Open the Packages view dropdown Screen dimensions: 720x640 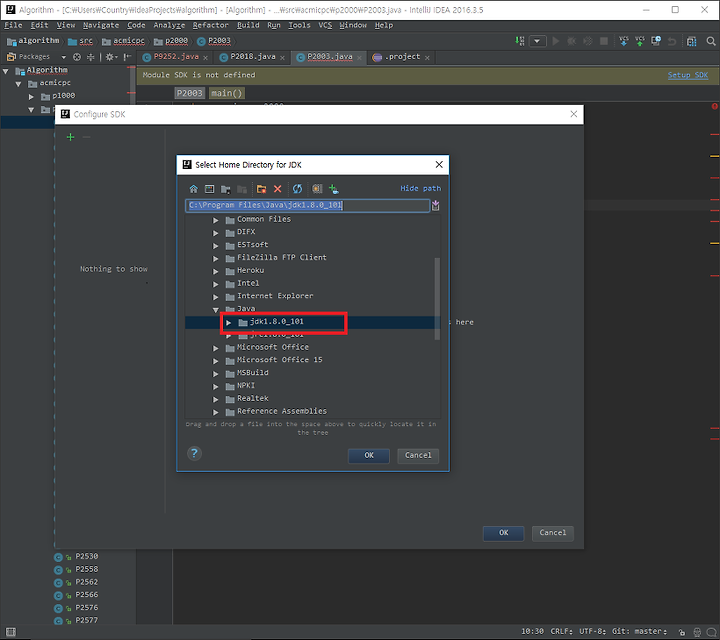point(63,57)
